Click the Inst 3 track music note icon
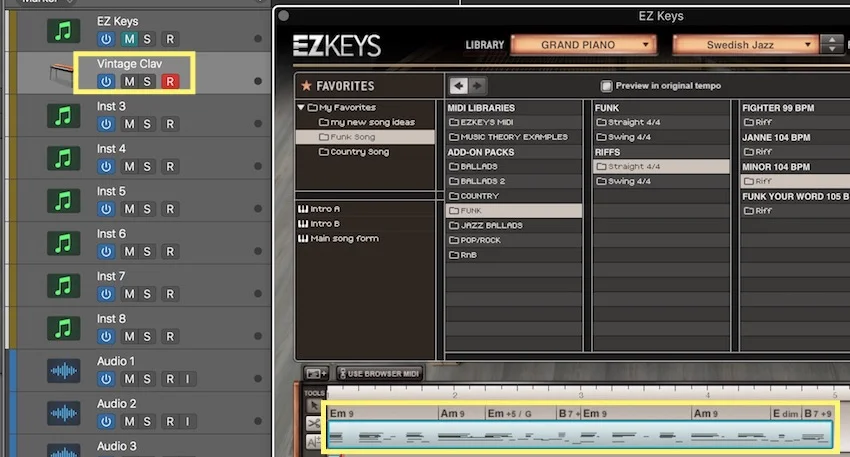Image resolution: width=850 pixels, height=457 pixels. (x=63, y=116)
